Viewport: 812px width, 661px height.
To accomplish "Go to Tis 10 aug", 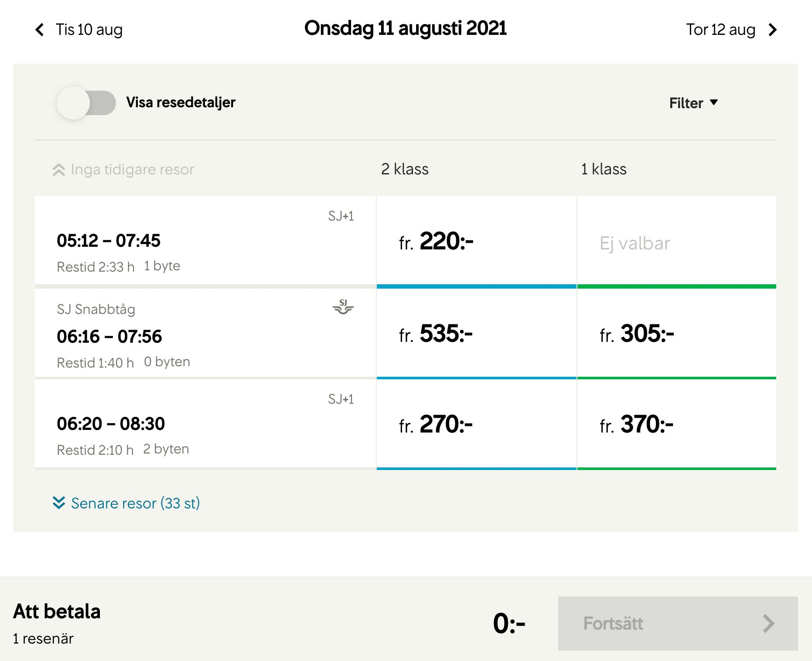I will [89, 30].
